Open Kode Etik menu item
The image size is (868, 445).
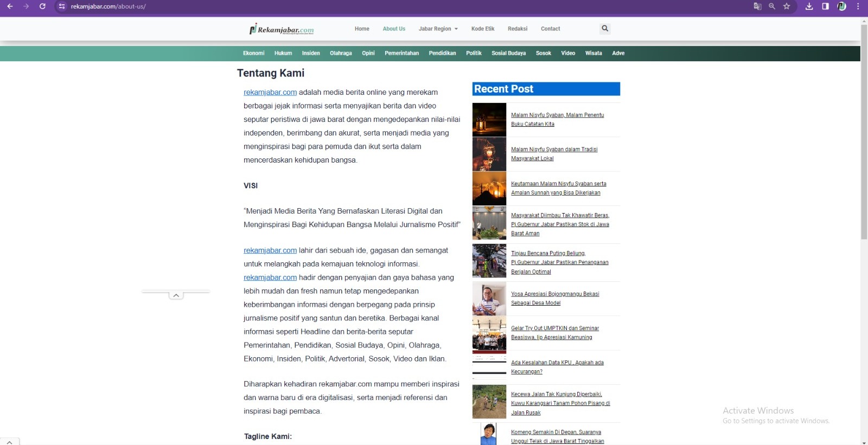pyautogui.click(x=483, y=29)
